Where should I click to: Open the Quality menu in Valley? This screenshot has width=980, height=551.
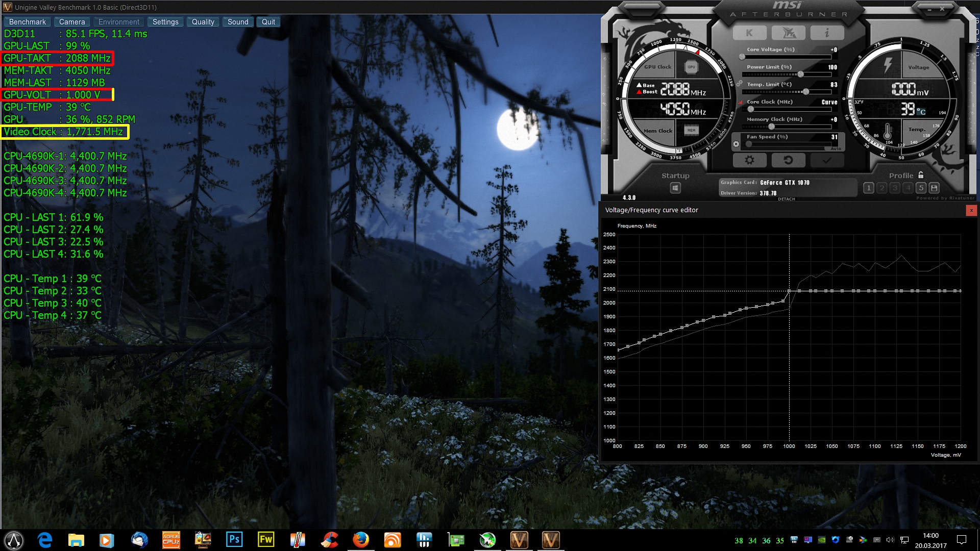coord(203,22)
